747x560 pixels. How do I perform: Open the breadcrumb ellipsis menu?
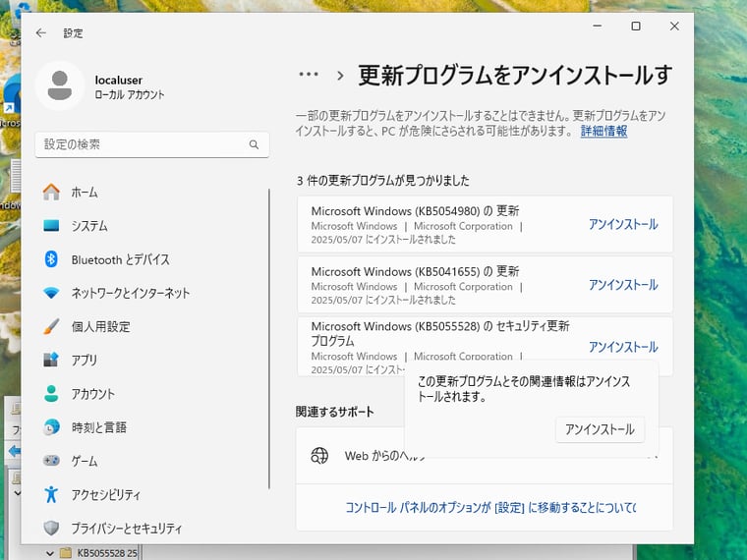(309, 75)
